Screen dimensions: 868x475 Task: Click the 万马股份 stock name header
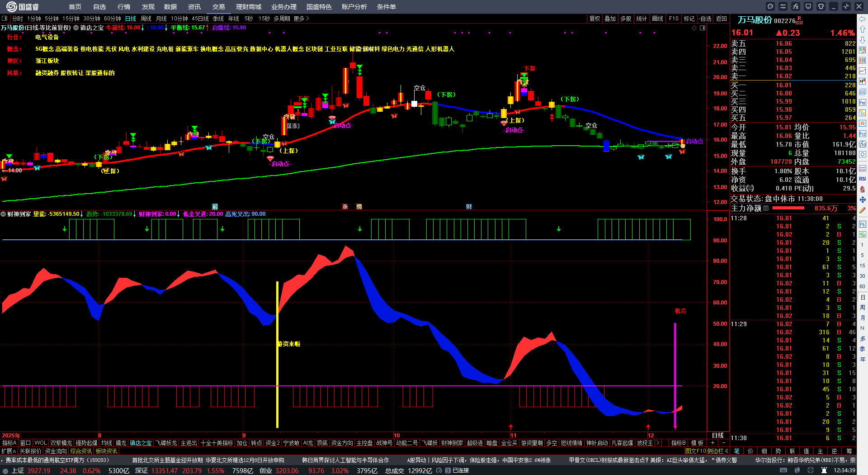tap(755, 20)
